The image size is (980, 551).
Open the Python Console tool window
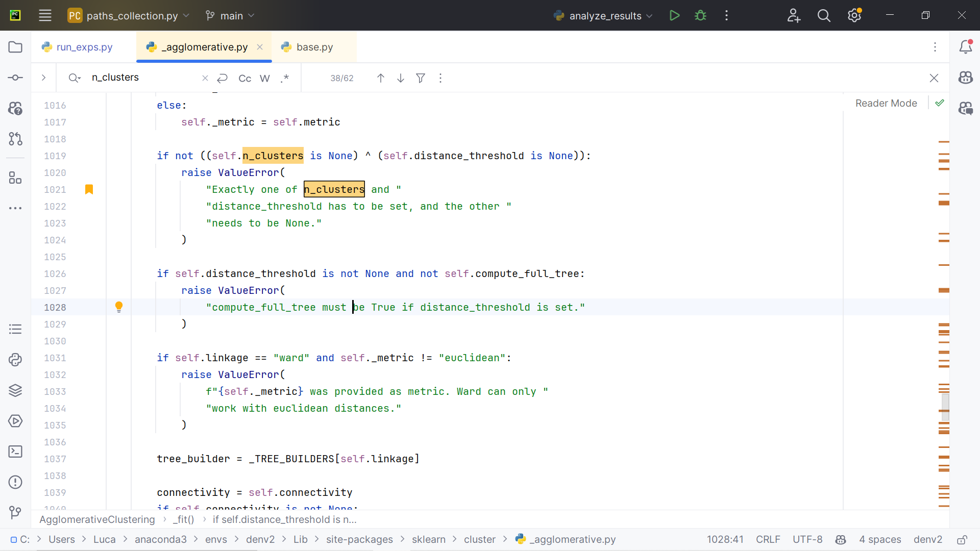click(15, 360)
